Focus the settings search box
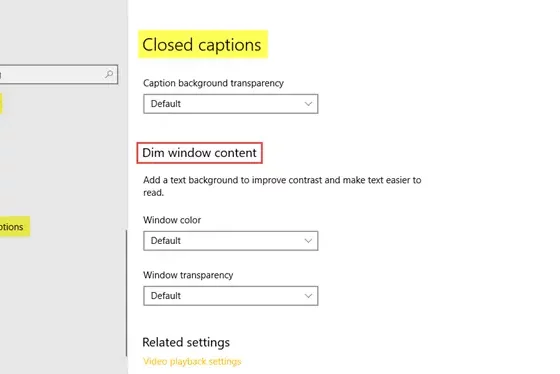This screenshot has height=374, width=560. coord(59,74)
